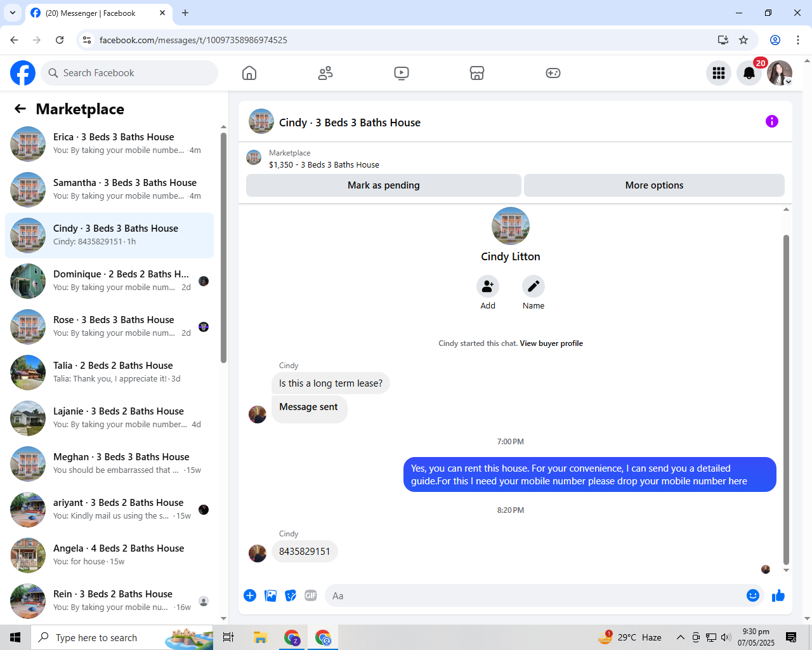Open Samantha 3 Beds 3 Baths House chat
This screenshot has width=812, height=650.
tap(109, 190)
